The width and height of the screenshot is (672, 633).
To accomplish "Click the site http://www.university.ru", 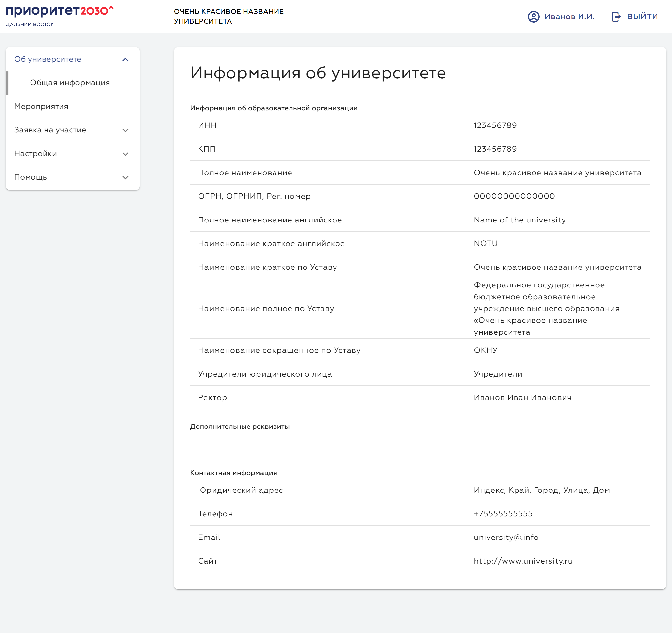I will point(523,561).
